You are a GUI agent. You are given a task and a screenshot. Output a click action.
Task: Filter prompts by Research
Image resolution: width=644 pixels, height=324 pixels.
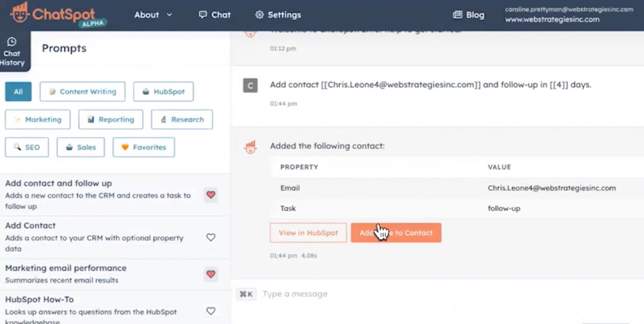tap(182, 119)
